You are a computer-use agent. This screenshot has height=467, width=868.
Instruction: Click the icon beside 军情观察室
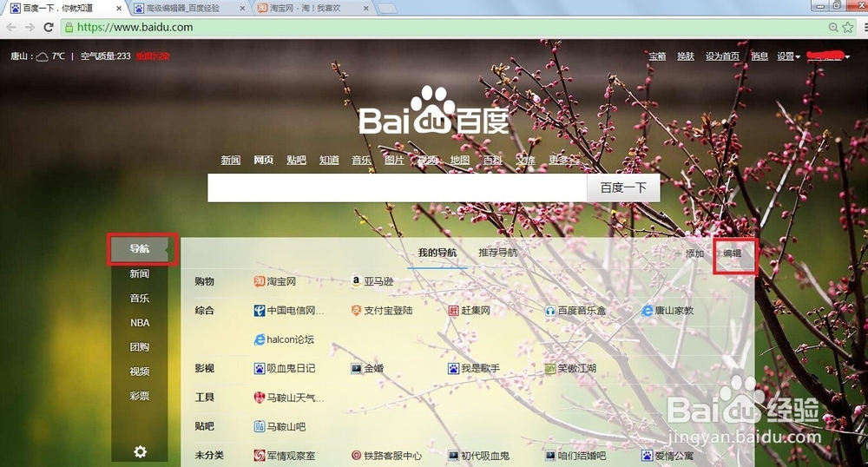point(259,456)
